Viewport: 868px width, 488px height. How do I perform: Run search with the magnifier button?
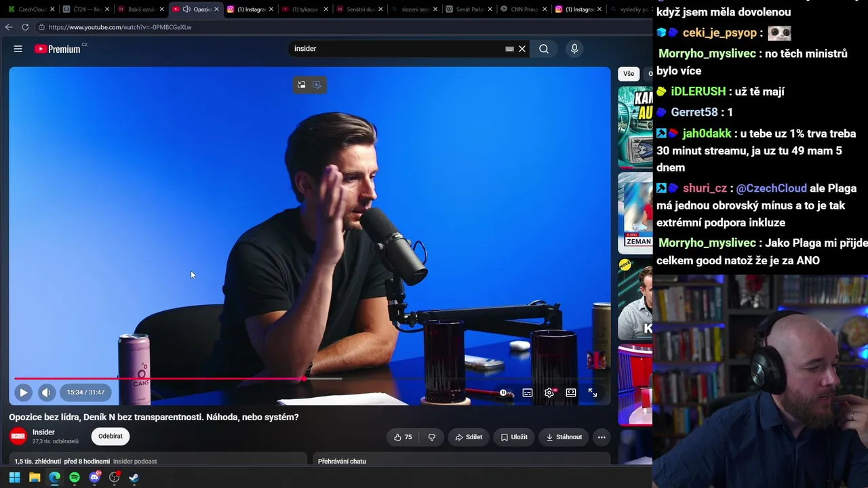pos(544,49)
